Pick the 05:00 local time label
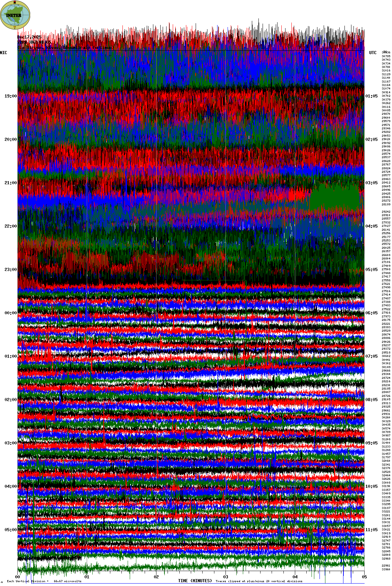This screenshot has width=392, height=586. tap(10, 530)
